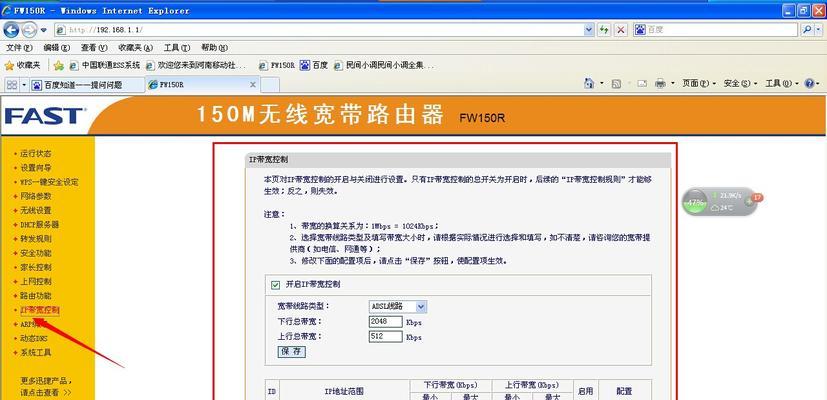The height and width of the screenshot is (400, 827).
Task: Open the 宽带线路类型 ADSL线路 dropdown
Action: click(398, 306)
